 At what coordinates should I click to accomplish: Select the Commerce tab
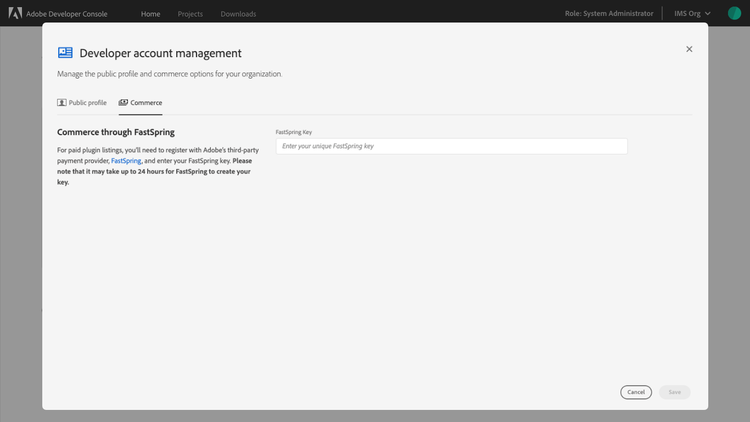pyautogui.click(x=141, y=102)
